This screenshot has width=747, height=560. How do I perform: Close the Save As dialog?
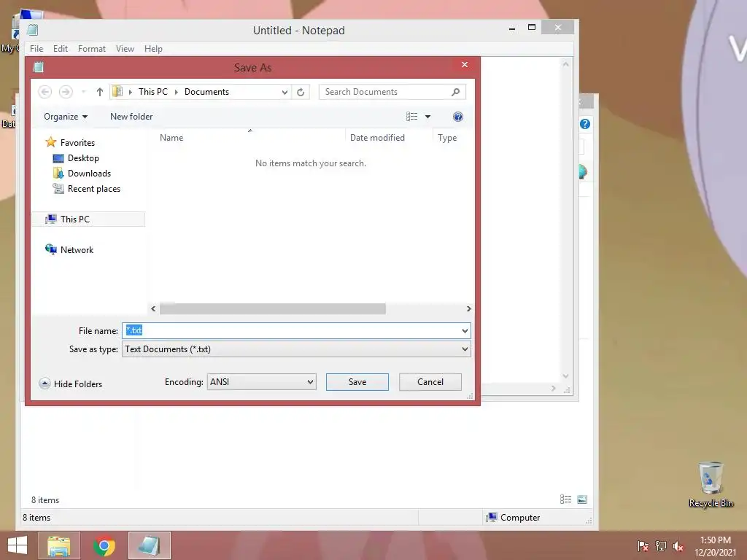[x=465, y=65]
